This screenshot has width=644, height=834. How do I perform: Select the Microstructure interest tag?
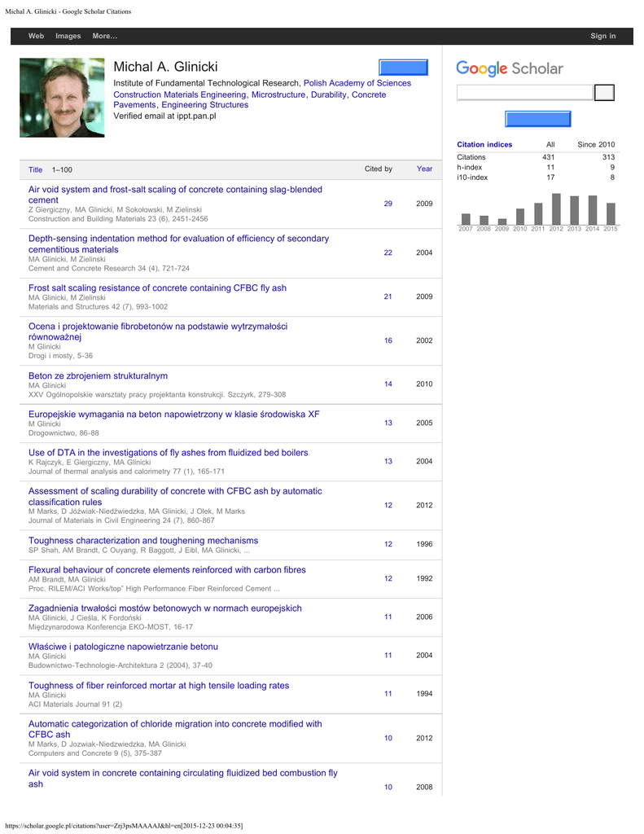(278, 94)
